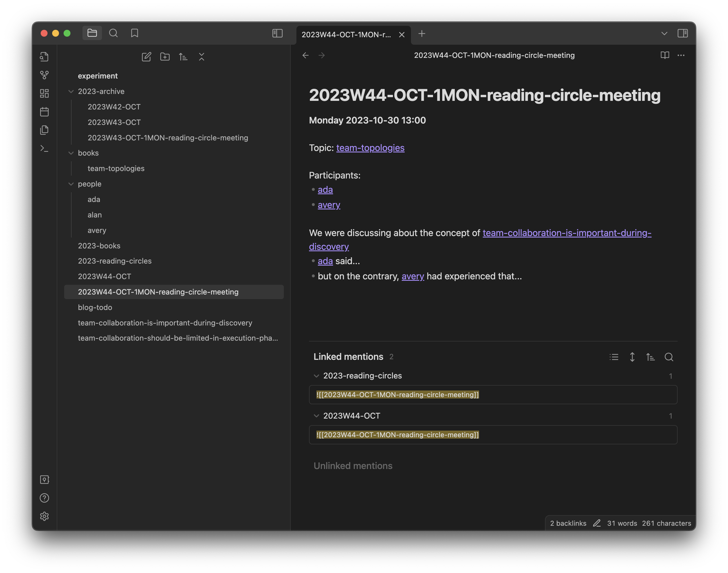This screenshot has width=728, height=573.
Task: Collapse the people folder
Action: [x=71, y=184]
